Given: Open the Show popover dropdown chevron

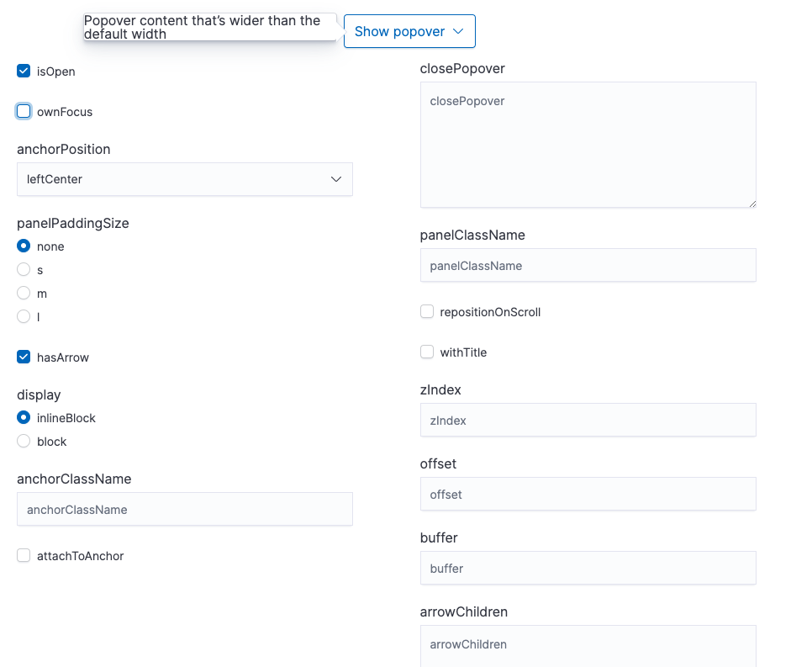Looking at the screenshot, I should point(458,30).
